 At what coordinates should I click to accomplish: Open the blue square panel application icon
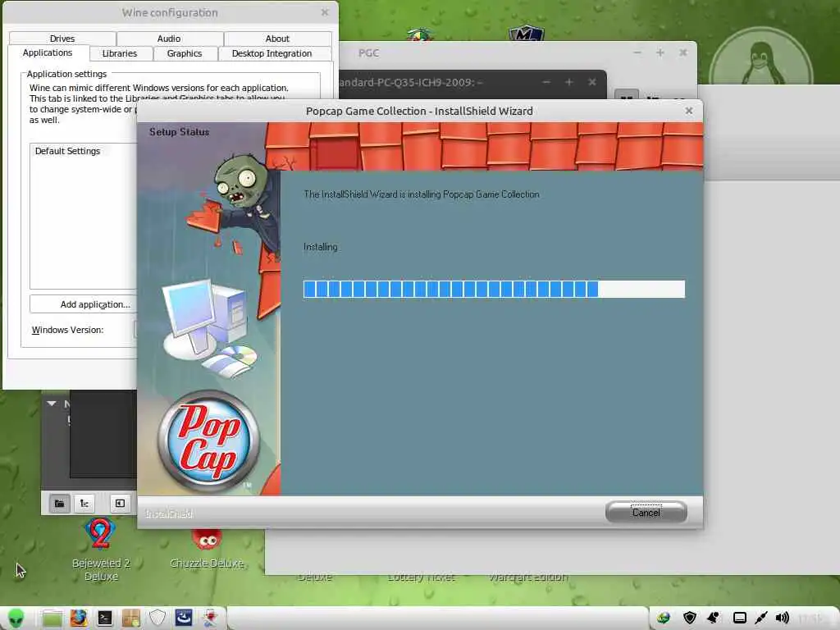point(184,618)
